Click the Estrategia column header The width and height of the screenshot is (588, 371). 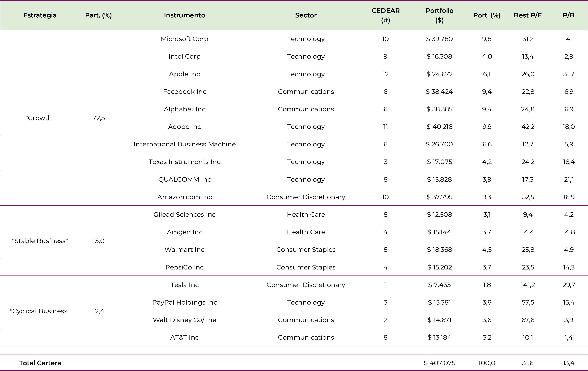[40, 15]
